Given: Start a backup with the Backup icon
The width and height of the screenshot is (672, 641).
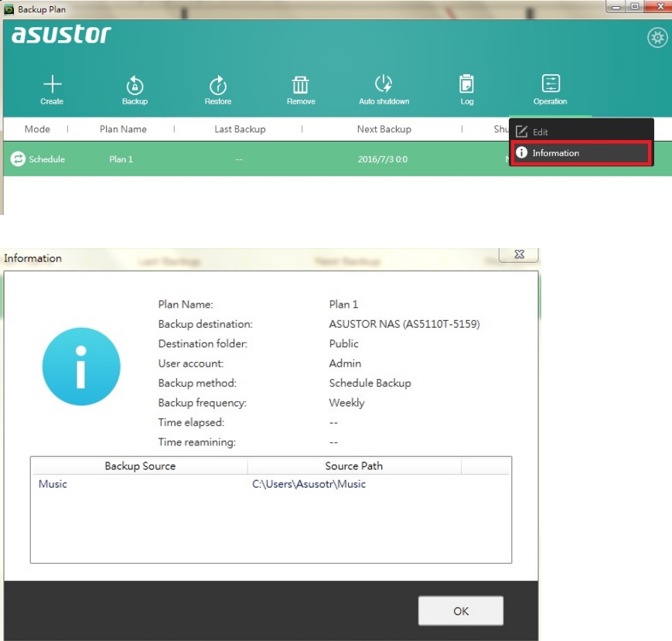Looking at the screenshot, I should [x=135, y=85].
